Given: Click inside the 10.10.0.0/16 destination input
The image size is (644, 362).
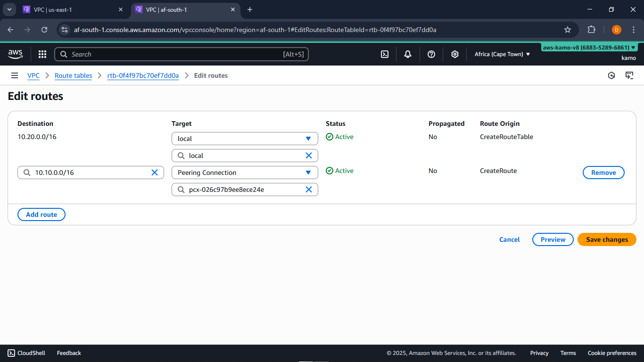Looking at the screenshot, I should tap(85, 173).
